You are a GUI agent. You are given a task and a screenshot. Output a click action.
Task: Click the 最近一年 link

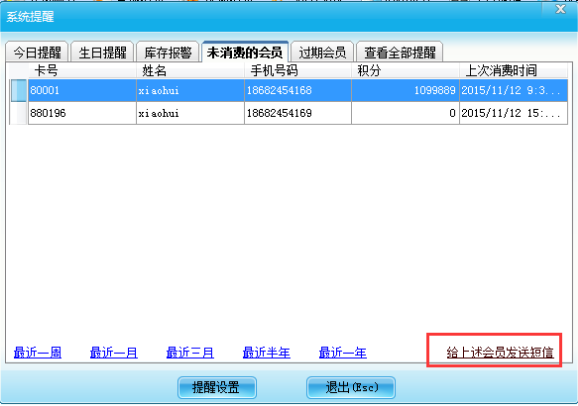click(x=342, y=353)
